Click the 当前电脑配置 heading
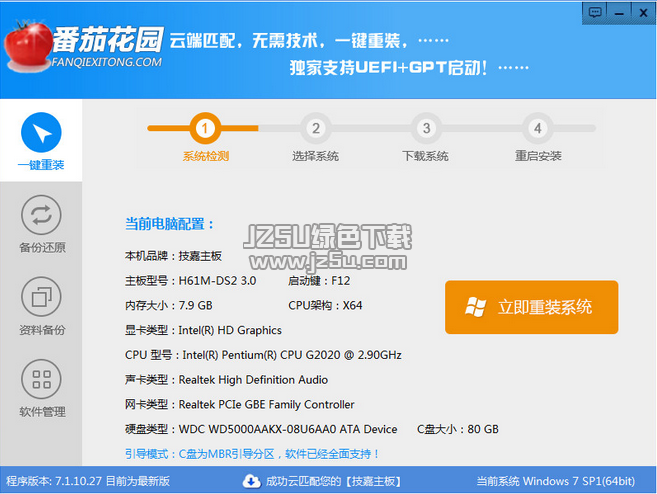This screenshot has width=657, height=494. click(169, 224)
